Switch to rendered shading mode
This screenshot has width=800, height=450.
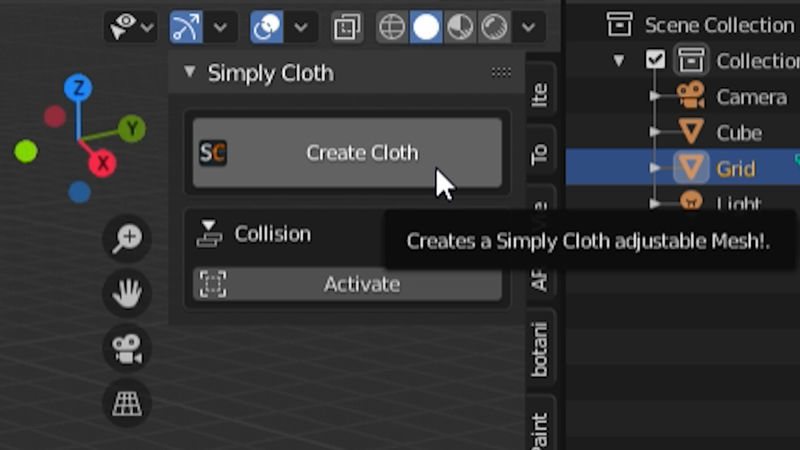tap(494, 27)
